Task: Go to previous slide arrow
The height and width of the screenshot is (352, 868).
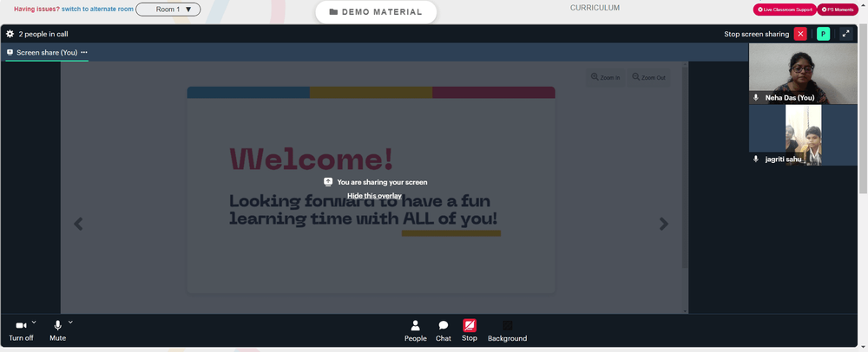Action: point(78,224)
